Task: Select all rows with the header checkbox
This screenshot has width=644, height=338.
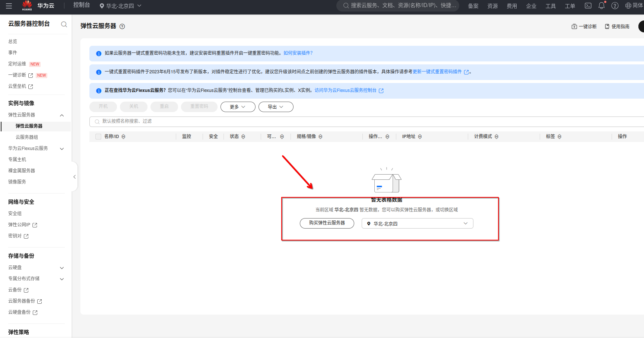Action: click(98, 137)
